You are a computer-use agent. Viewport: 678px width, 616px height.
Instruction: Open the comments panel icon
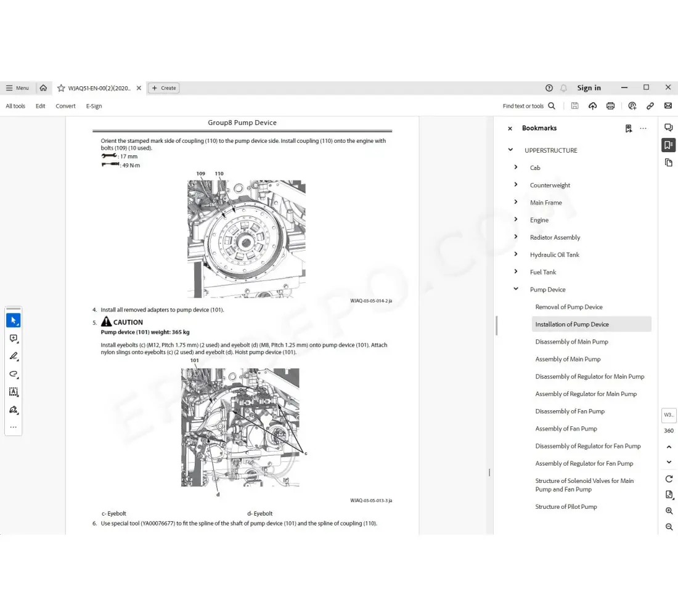coord(669,127)
